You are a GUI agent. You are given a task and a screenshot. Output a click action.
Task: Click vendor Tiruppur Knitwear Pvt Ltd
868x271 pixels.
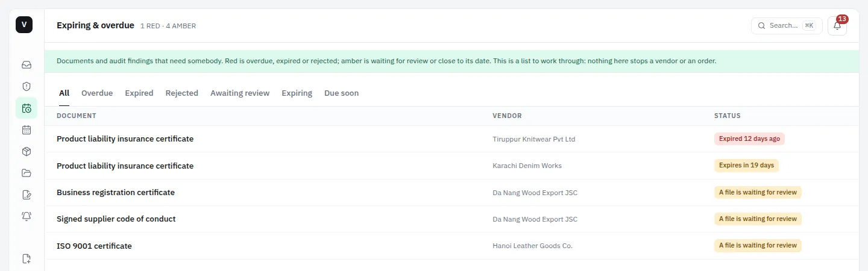coord(534,139)
